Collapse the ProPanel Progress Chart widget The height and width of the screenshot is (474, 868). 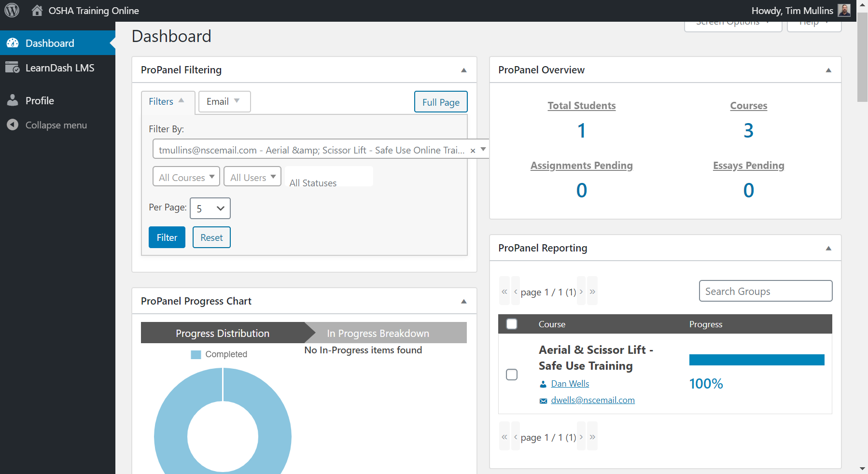pyautogui.click(x=464, y=301)
